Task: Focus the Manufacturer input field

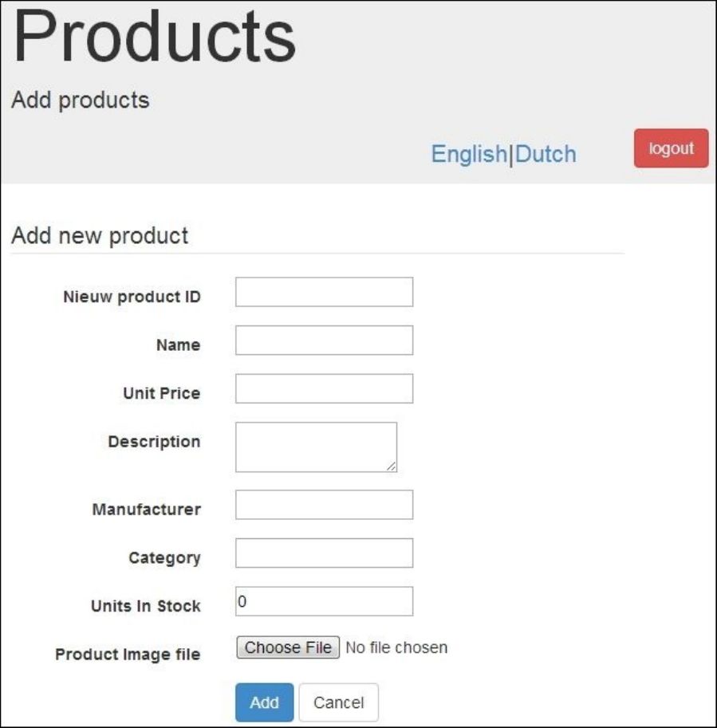Action: [324, 505]
